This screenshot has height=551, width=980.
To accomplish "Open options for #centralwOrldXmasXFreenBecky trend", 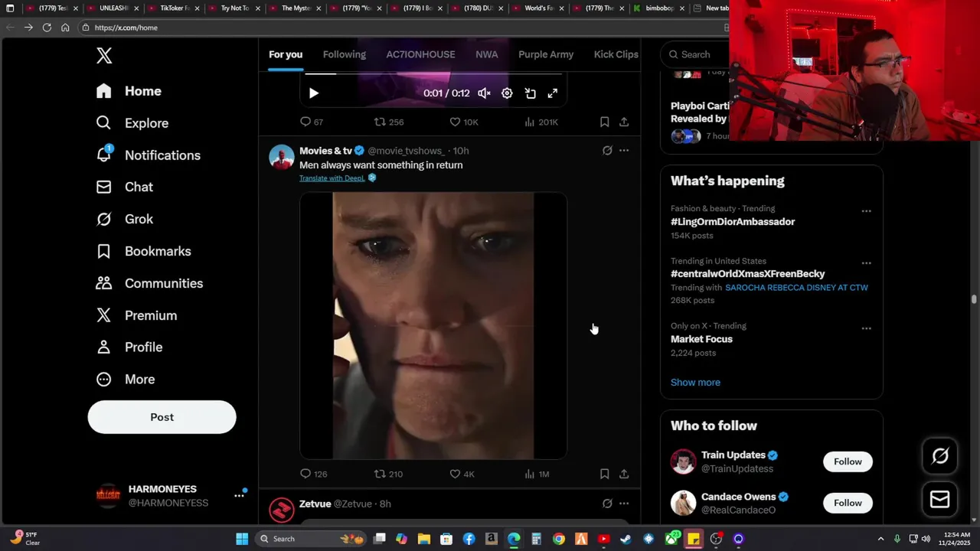I will (866, 263).
